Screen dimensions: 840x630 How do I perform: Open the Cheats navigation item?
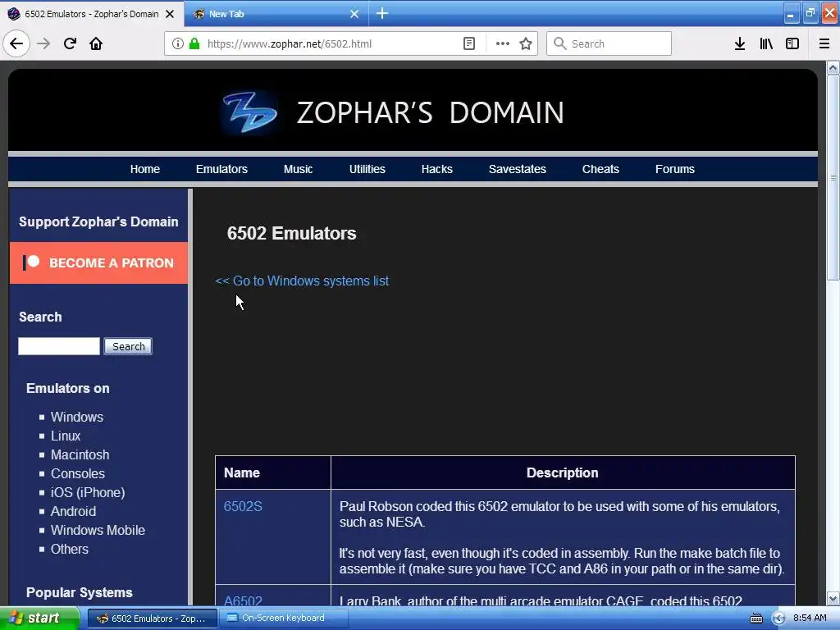pos(600,169)
